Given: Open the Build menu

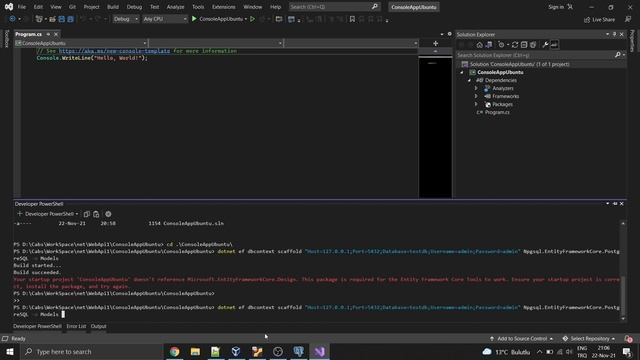Looking at the screenshot, I should point(113,7).
